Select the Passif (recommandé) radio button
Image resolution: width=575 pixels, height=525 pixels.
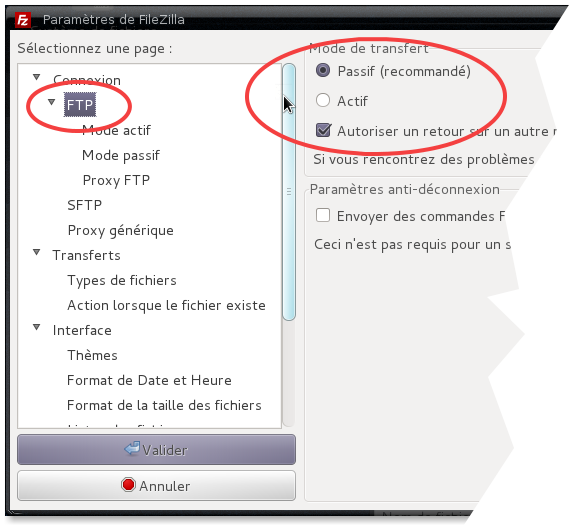pos(323,70)
